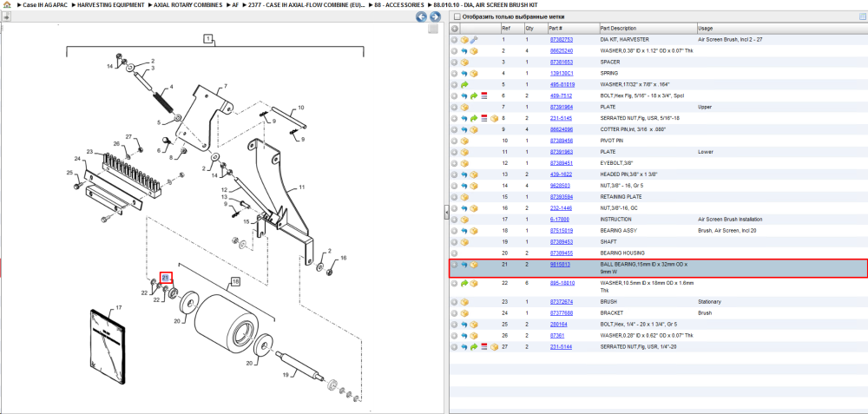Open part number link 87389453
Screen dimensions: 868x414
click(561, 242)
